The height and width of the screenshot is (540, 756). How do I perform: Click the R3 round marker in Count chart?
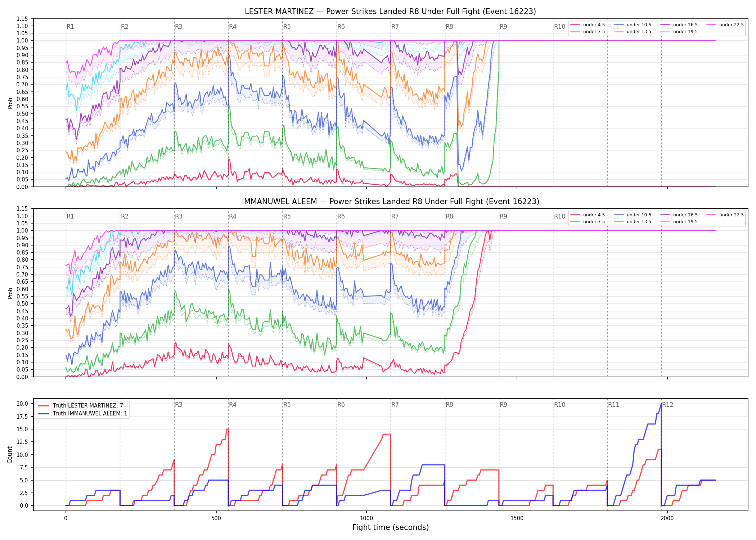tap(179, 405)
